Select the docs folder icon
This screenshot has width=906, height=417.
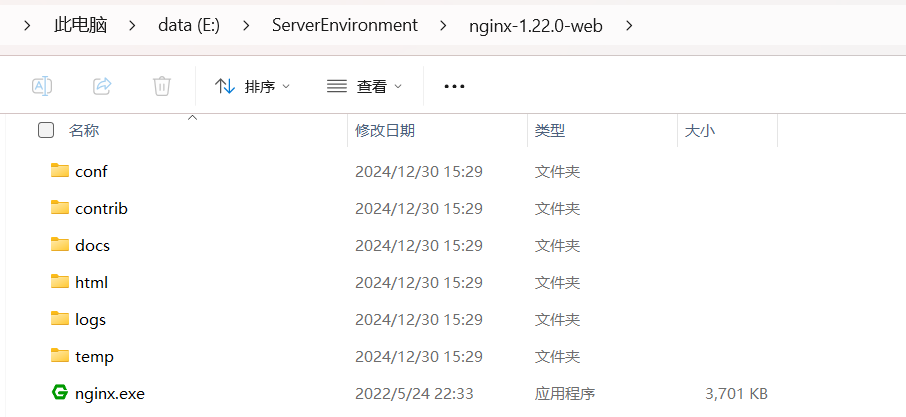(60, 244)
